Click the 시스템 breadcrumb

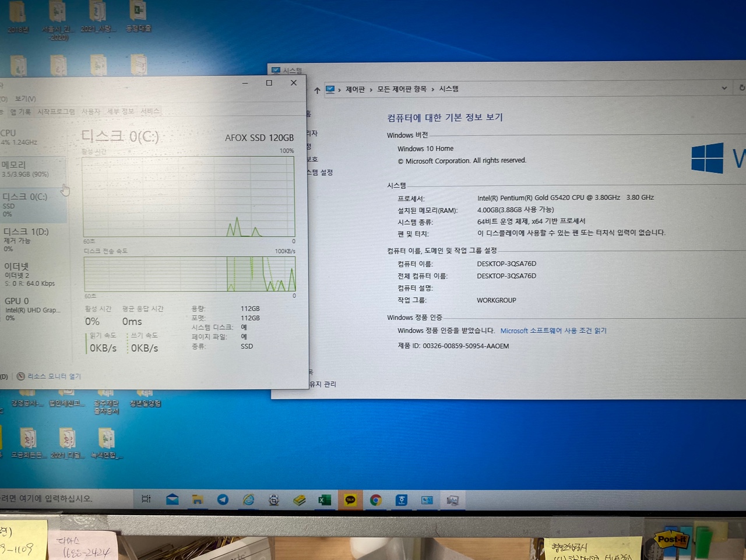[449, 89]
